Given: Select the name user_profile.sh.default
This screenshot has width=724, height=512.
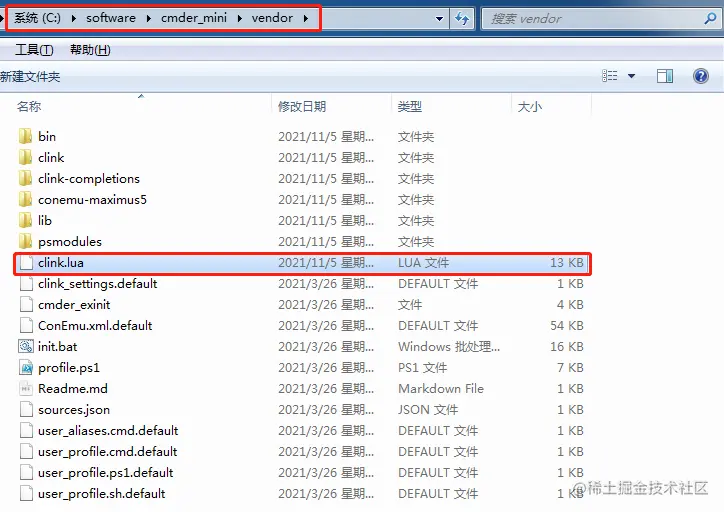Looking at the screenshot, I should tap(102, 494).
